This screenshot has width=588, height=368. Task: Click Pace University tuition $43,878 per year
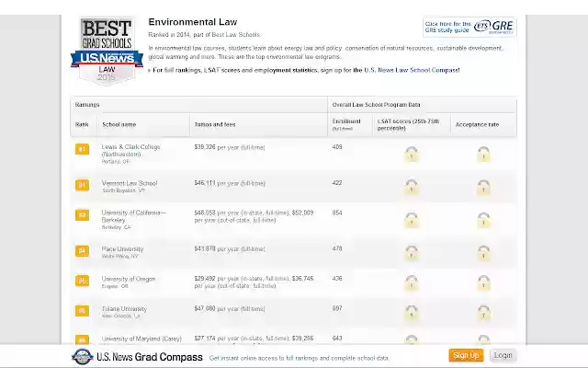pyautogui.click(x=230, y=249)
